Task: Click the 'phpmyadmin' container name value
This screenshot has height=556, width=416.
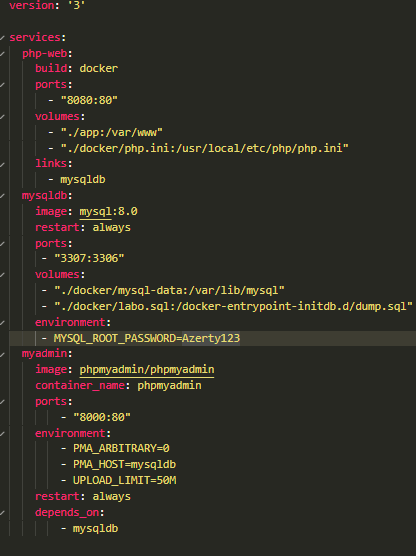Action: point(169,385)
